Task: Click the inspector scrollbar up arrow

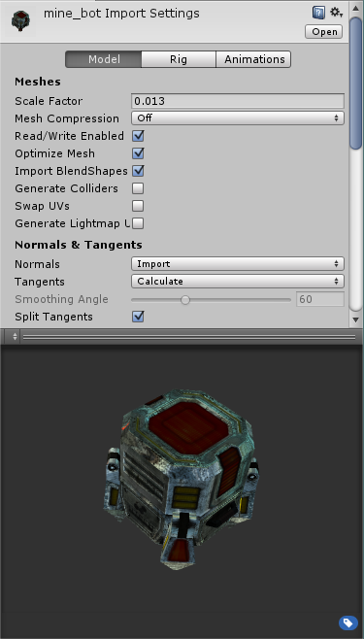Action: (356, 9)
